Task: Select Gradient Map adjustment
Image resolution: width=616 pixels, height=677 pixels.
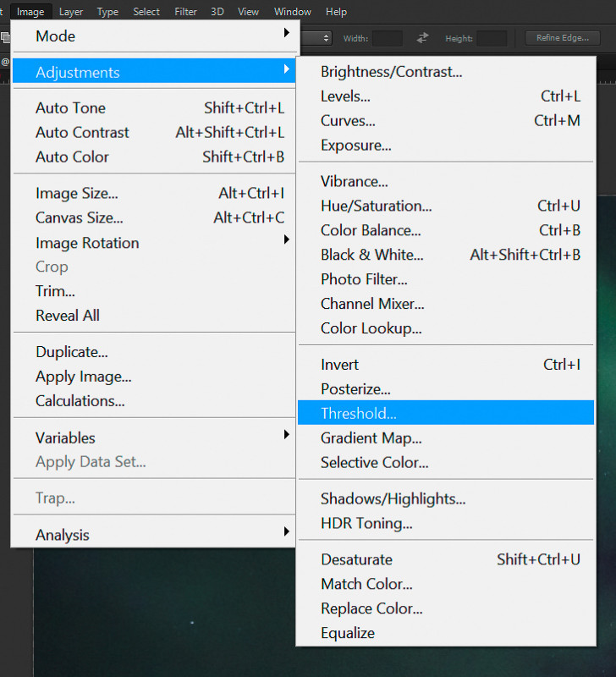Action: click(371, 438)
